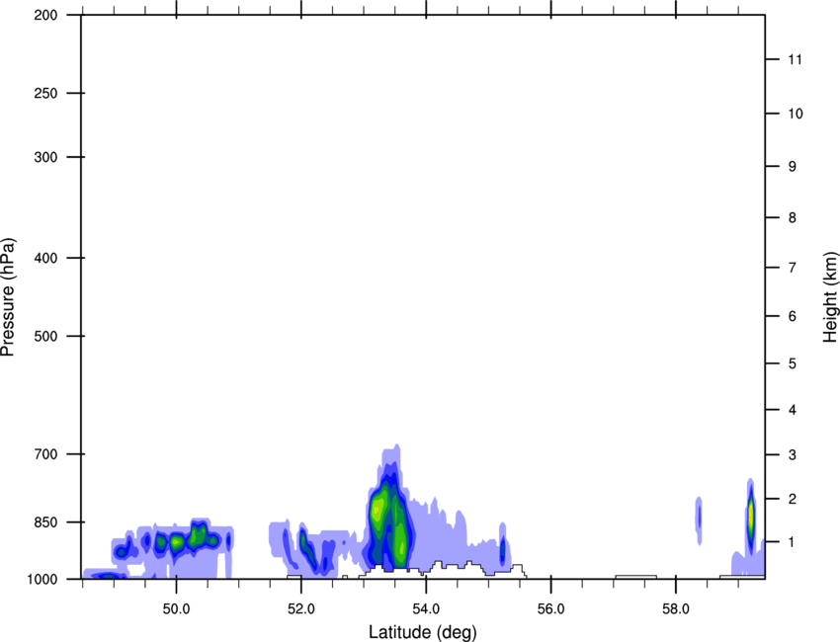Click latitude tick label '52.0'
Screen dimensions: 840x642
point(301,609)
